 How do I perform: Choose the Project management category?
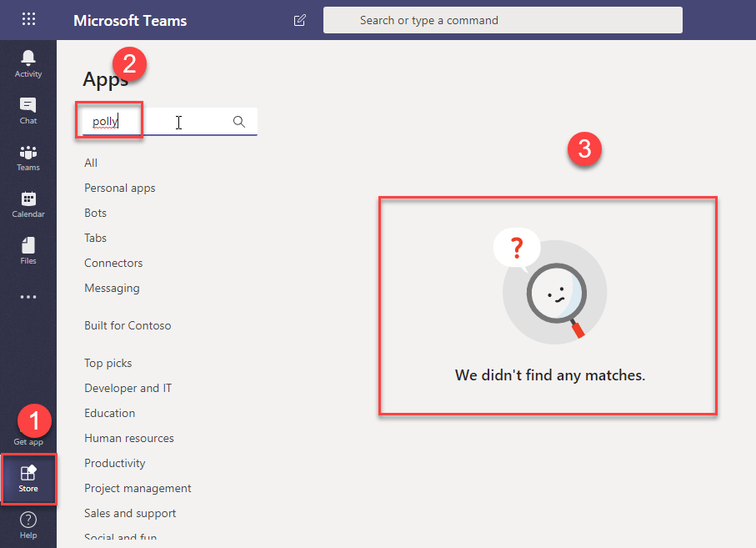(x=138, y=488)
